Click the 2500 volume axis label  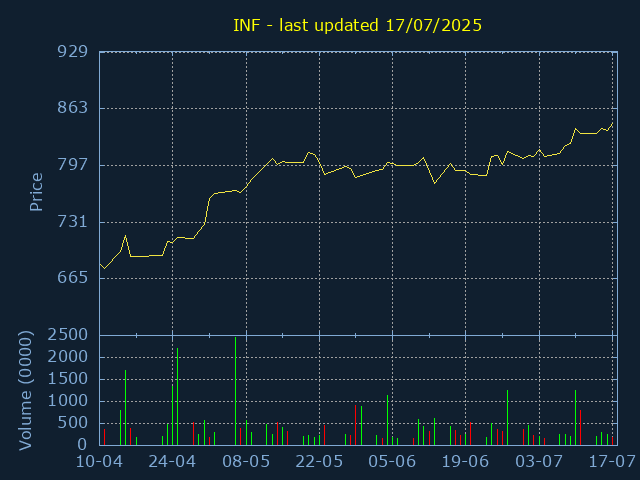(68, 335)
